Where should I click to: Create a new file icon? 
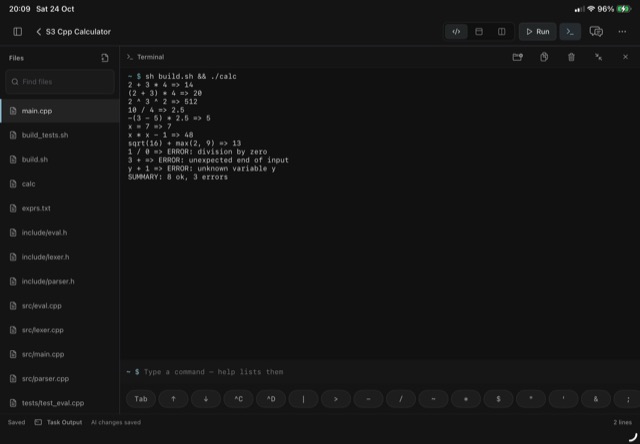(105, 58)
